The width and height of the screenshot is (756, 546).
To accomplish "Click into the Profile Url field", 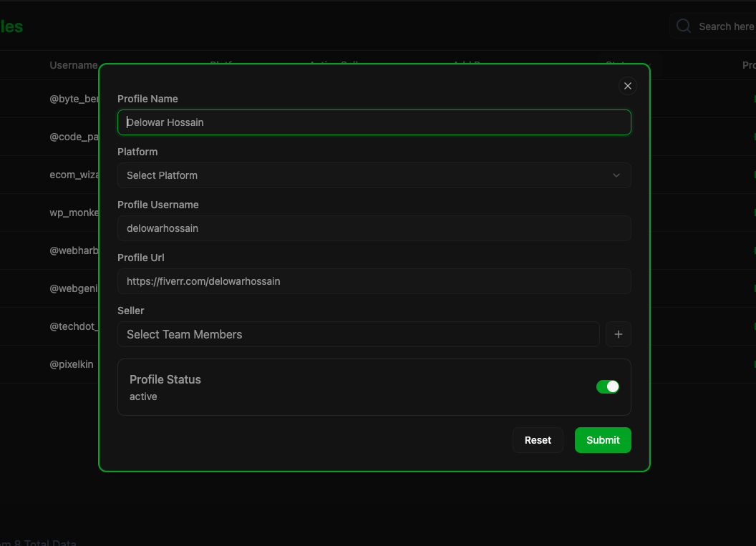I will coord(374,281).
